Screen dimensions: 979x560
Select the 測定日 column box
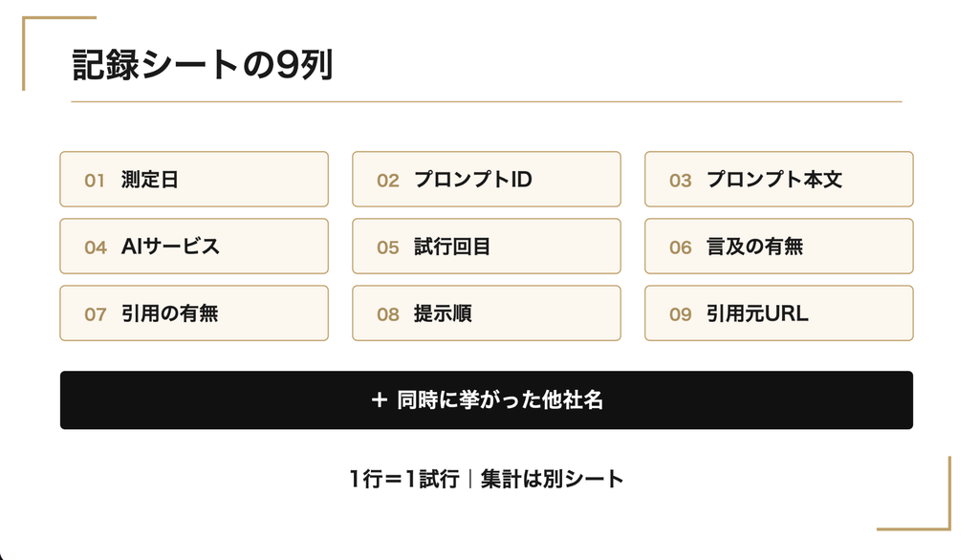tap(194, 179)
